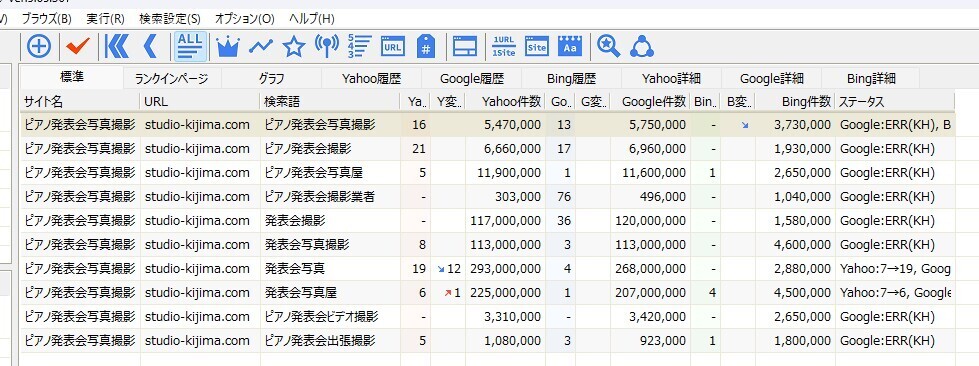
Task: Click the red checkmark run icon
Action: tap(78, 46)
